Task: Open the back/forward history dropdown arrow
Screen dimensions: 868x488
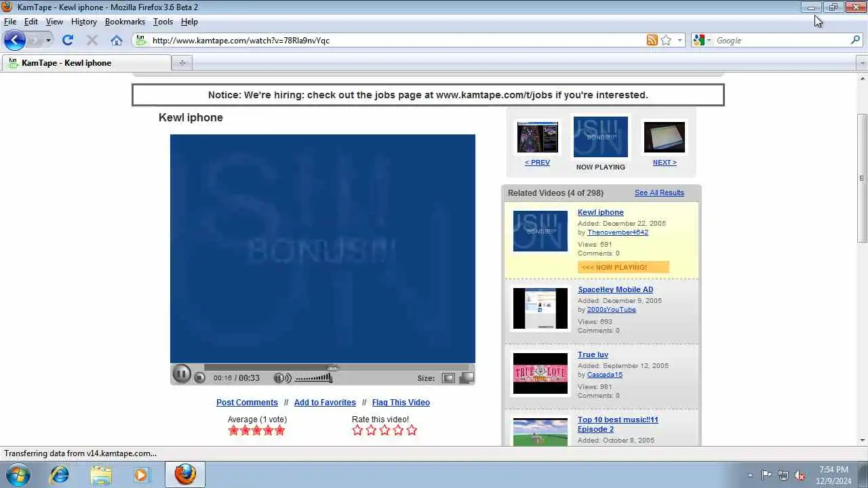Action: click(x=48, y=41)
